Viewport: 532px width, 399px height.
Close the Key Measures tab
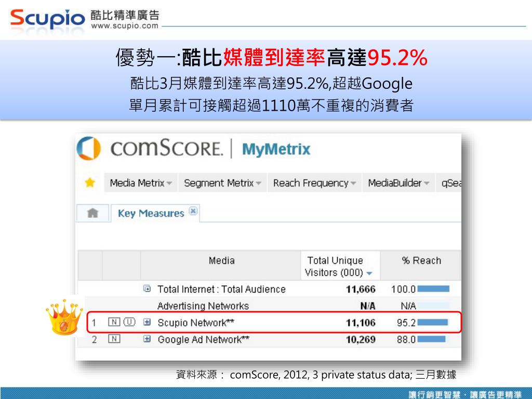coord(193,211)
